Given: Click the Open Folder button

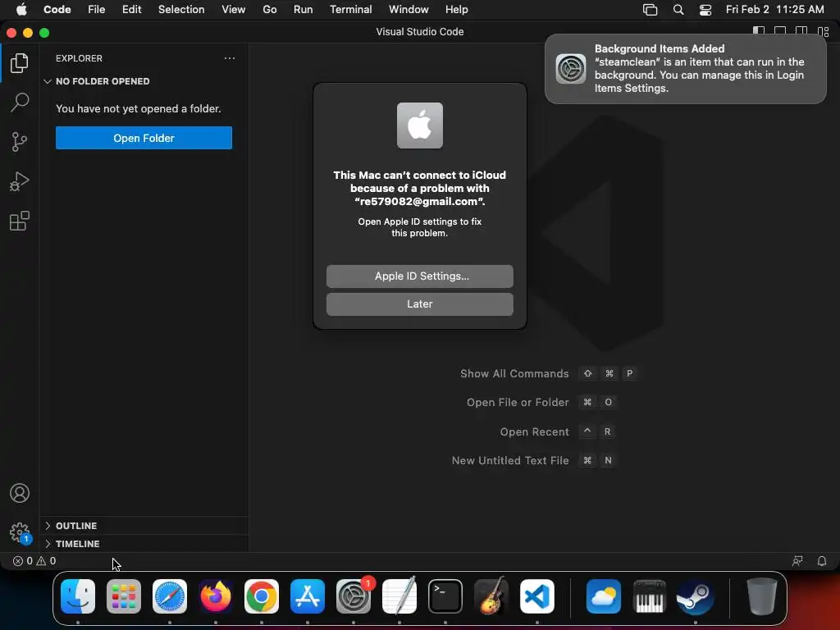Looking at the screenshot, I should coord(144,138).
